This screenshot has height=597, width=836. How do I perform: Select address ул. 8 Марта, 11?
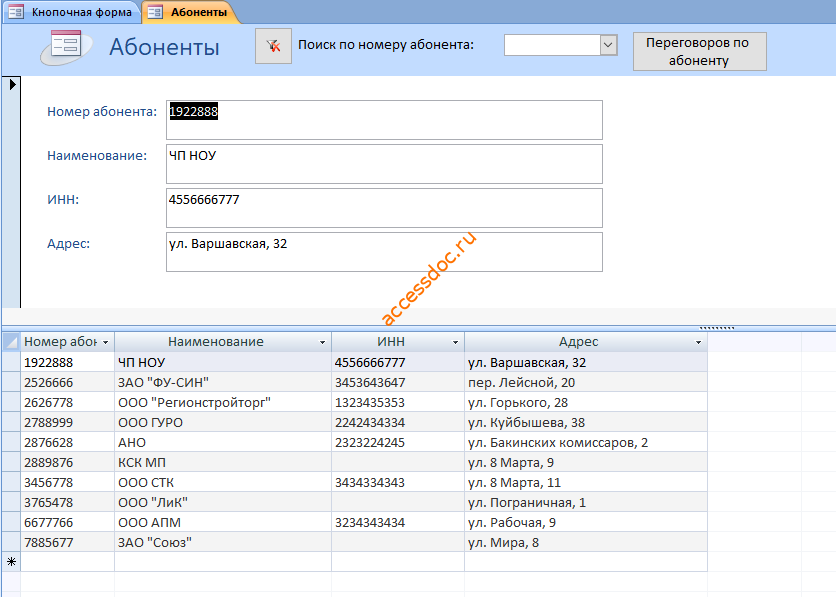(x=586, y=482)
